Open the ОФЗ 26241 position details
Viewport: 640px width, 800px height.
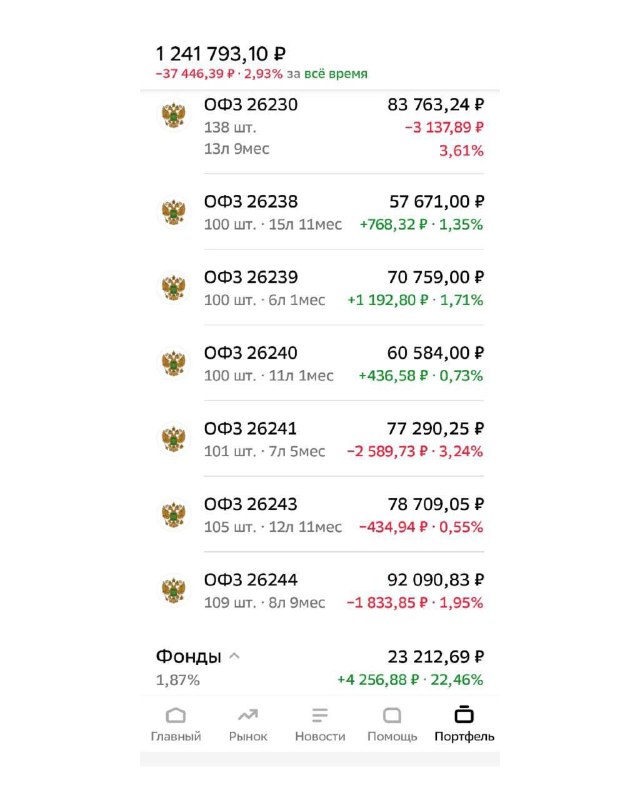(320, 439)
